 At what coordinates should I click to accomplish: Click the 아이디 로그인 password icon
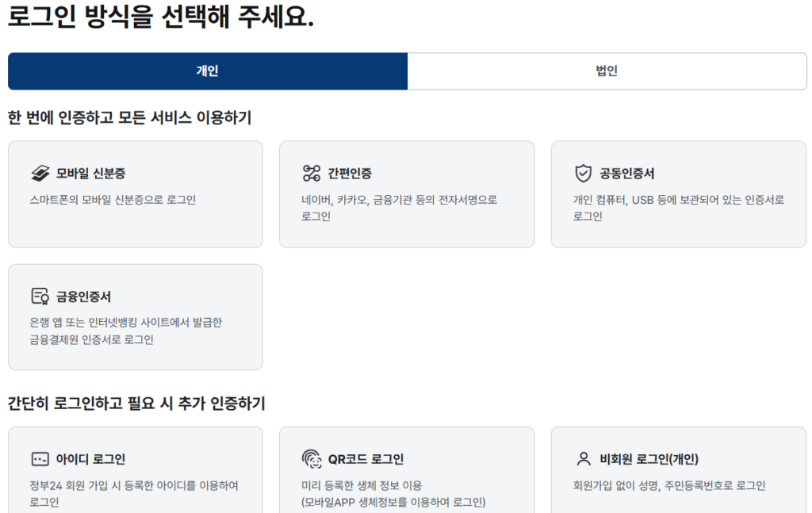pos(40,459)
